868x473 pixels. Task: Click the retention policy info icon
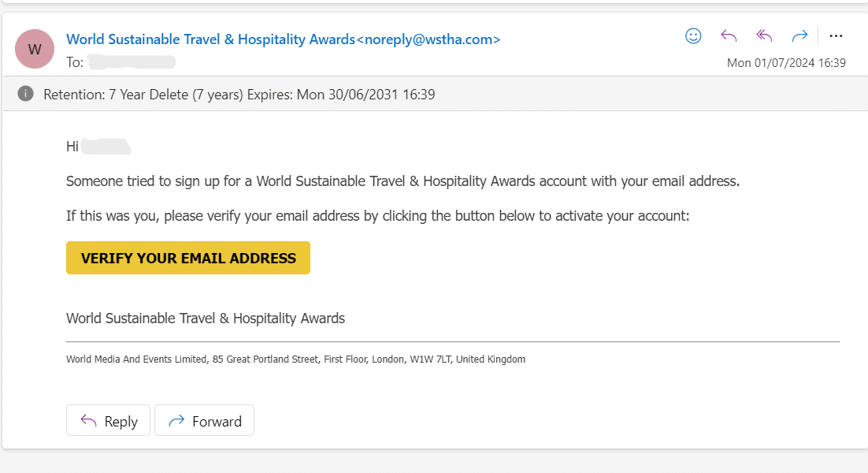pyautogui.click(x=25, y=94)
